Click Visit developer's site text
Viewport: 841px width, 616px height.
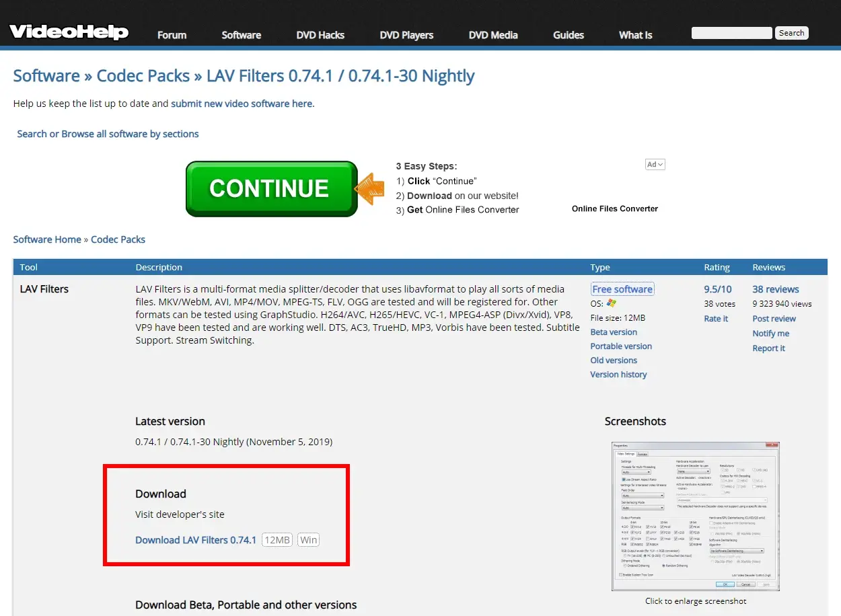click(180, 514)
